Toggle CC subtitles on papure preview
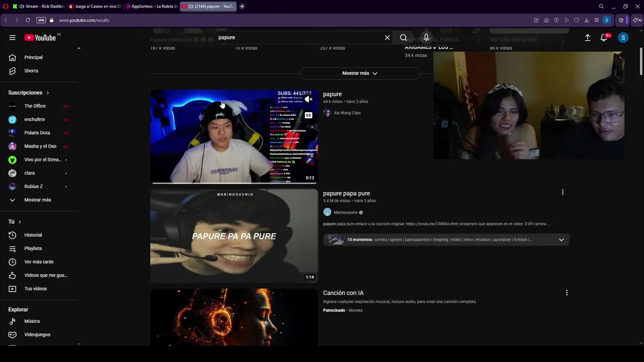 (308, 115)
